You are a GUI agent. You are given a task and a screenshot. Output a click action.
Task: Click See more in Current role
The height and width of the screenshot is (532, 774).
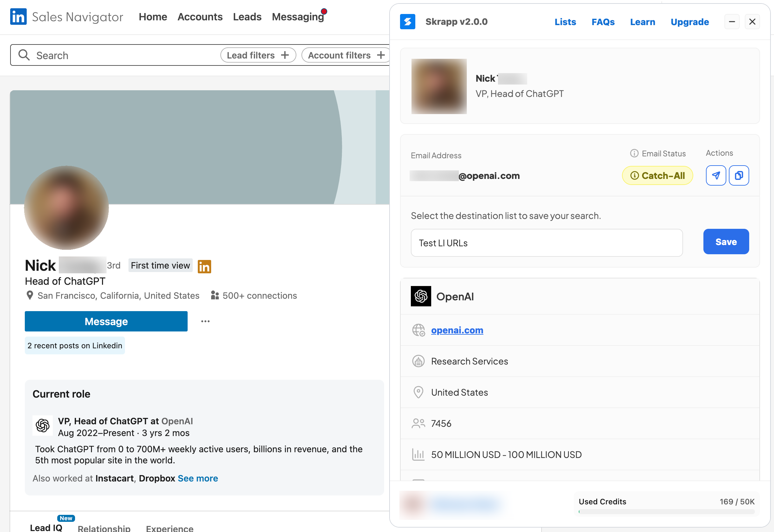pyautogui.click(x=198, y=478)
